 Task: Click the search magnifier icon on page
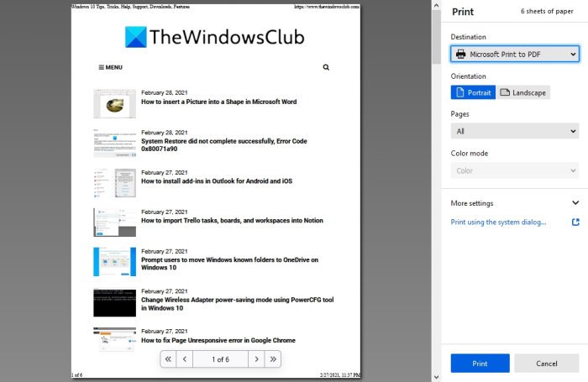(x=326, y=67)
